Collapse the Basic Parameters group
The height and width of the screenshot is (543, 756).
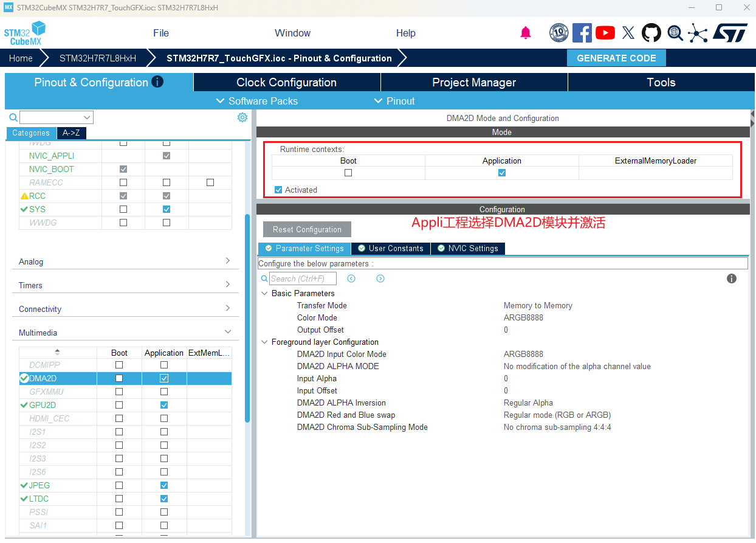pyautogui.click(x=264, y=293)
